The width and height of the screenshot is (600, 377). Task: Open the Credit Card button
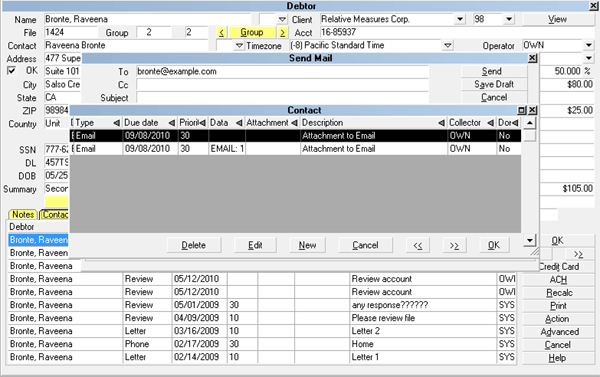click(x=559, y=267)
